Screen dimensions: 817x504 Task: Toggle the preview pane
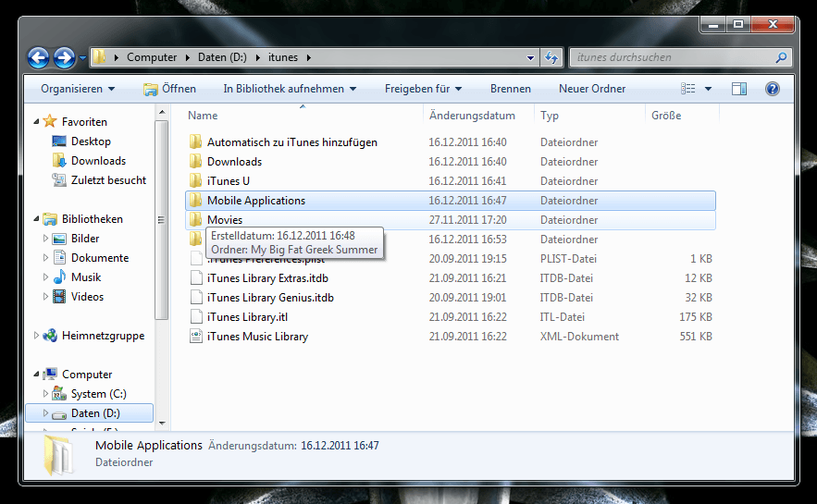pyautogui.click(x=739, y=89)
